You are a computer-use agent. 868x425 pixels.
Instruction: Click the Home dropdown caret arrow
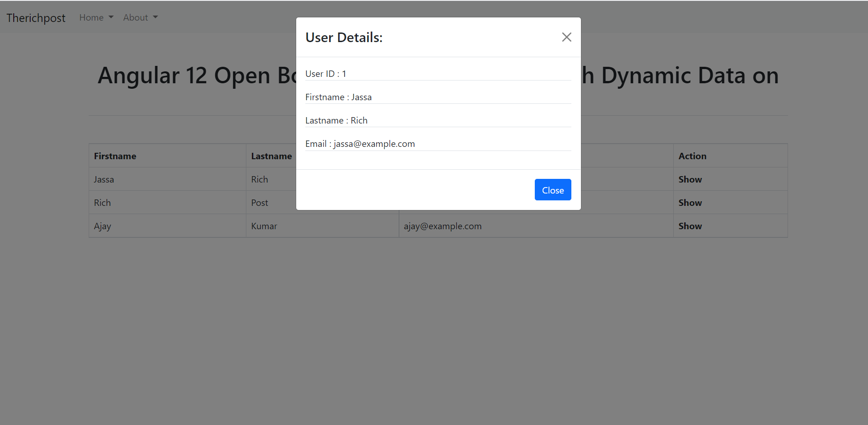(x=111, y=17)
